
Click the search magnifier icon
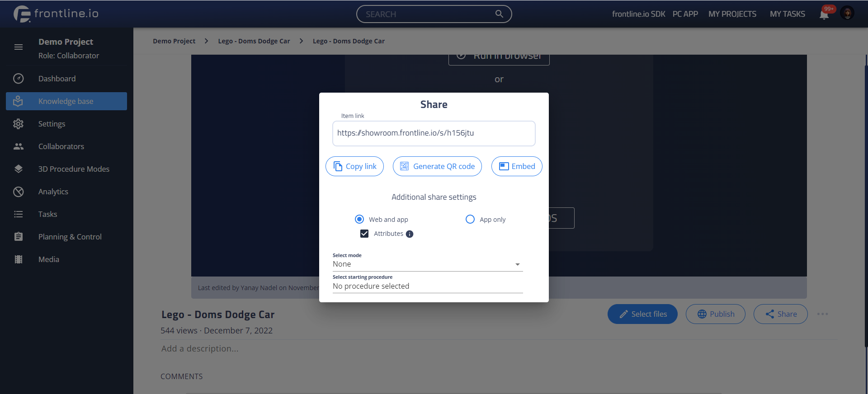click(x=499, y=14)
